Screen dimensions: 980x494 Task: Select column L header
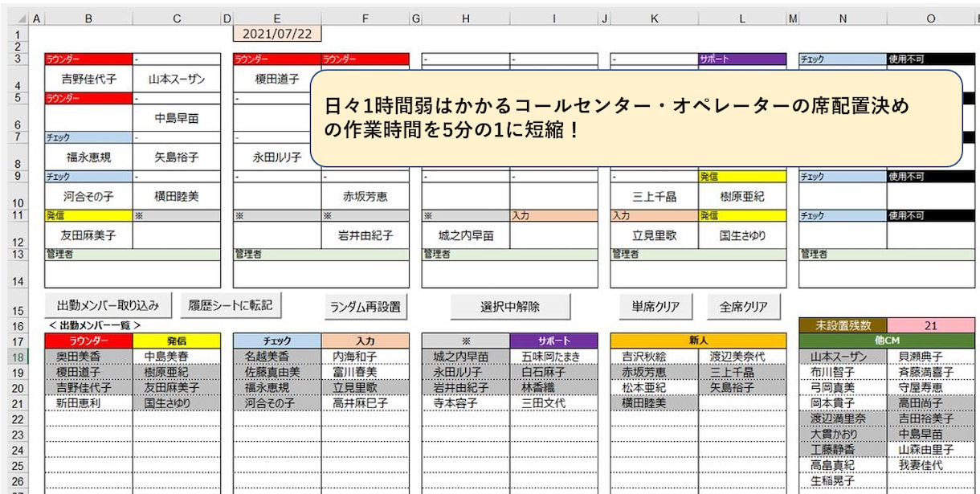click(742, 18)
